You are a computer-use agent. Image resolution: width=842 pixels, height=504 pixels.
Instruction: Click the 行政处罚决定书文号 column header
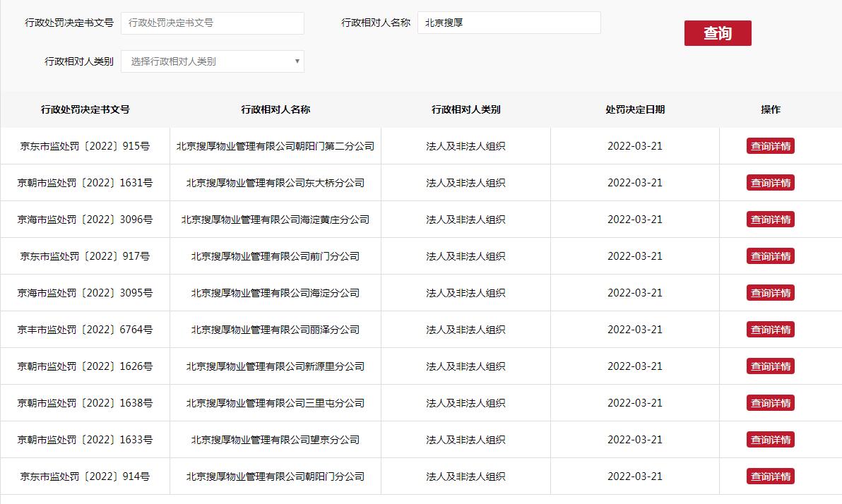(x=84, y=109)
